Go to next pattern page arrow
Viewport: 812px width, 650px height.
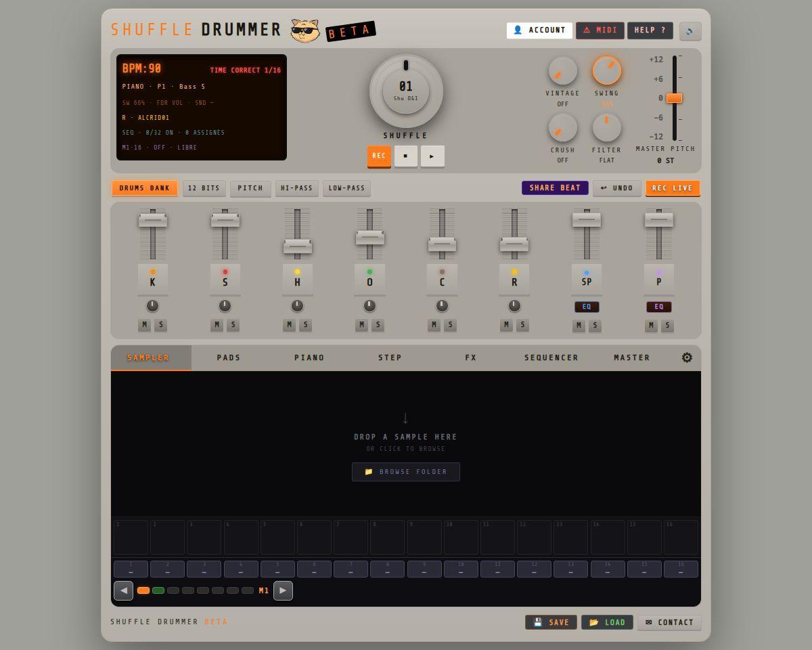pos(283,590)
